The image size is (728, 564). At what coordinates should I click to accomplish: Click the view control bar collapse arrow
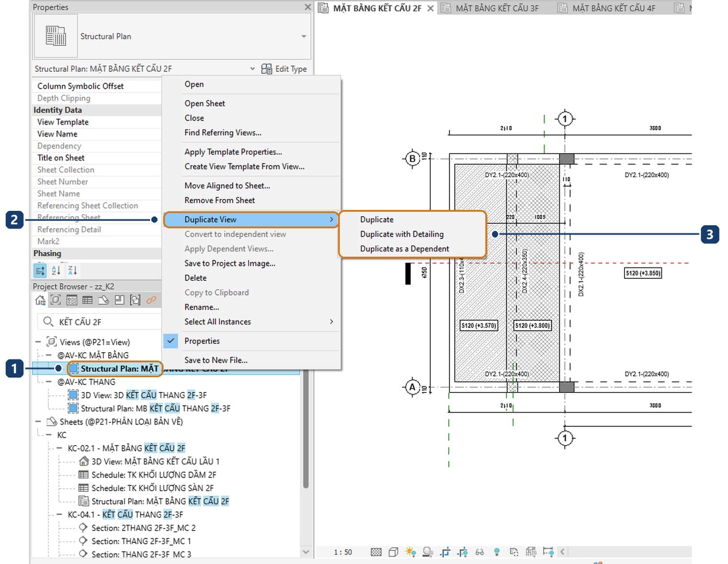point(563,552)
